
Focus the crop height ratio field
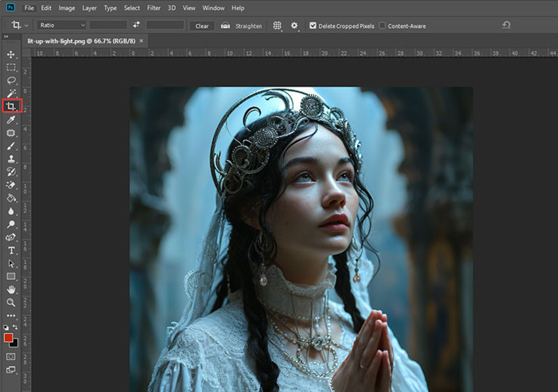165,25
